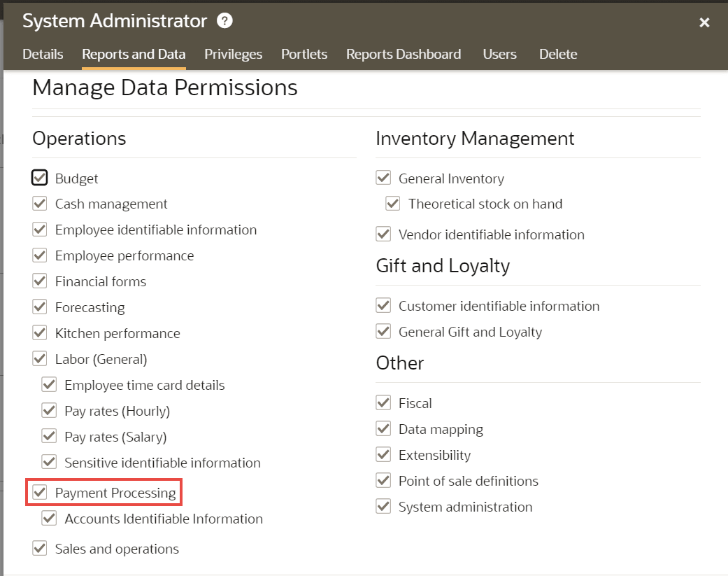Switch to the Privileges tab
728x576 pixels.
(x=234, y=54)
